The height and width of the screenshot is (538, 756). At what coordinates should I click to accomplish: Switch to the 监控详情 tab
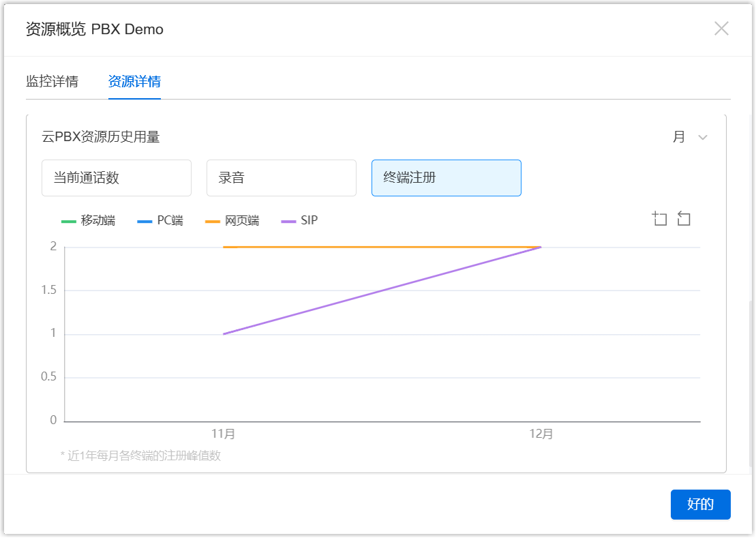52,82
